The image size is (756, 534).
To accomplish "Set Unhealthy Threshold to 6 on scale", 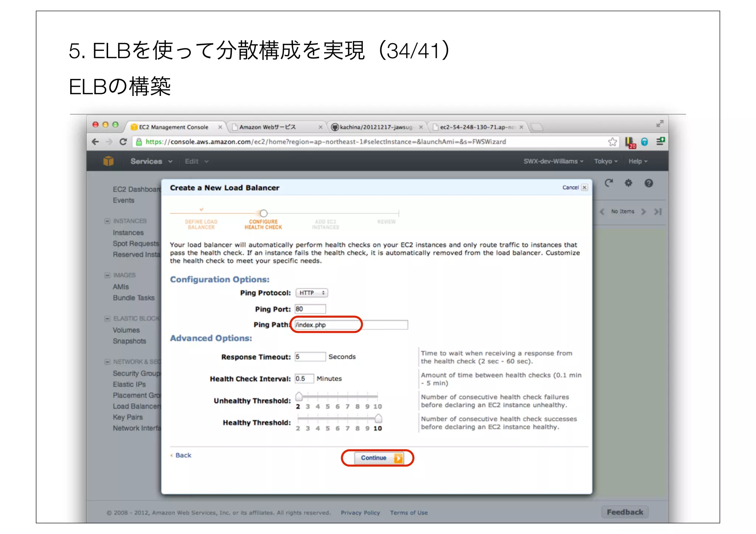I will click(x=337, y=406).
